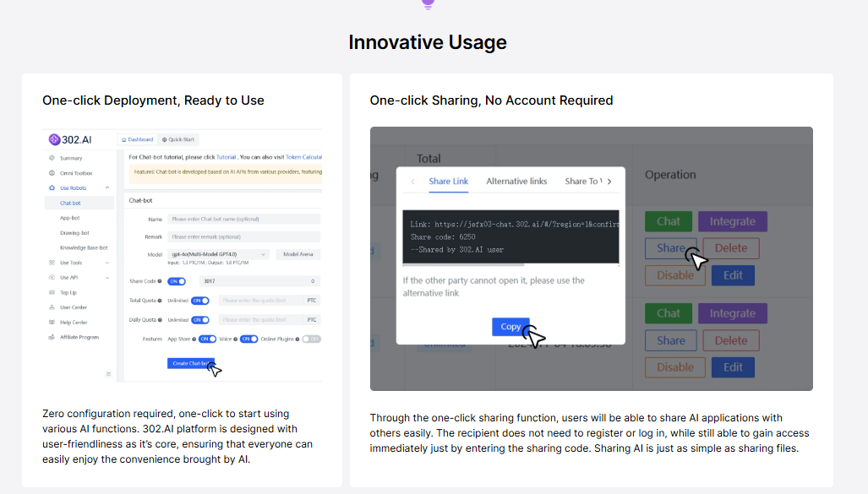Collapse the Use Robots menu chevron
The image size is (868, 494).
(x=107, y=188)
